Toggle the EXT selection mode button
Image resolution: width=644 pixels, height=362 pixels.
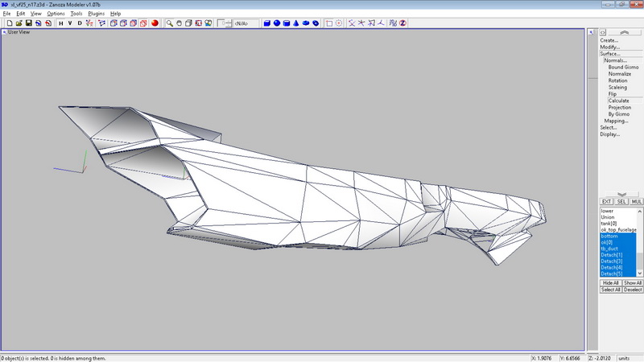click(607, 201)
